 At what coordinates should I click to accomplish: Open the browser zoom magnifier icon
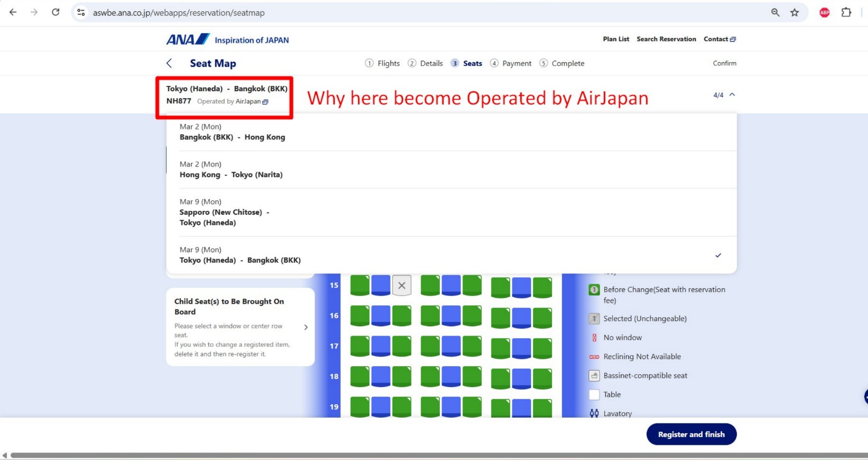pyautogui.click(x=775, y=12)
